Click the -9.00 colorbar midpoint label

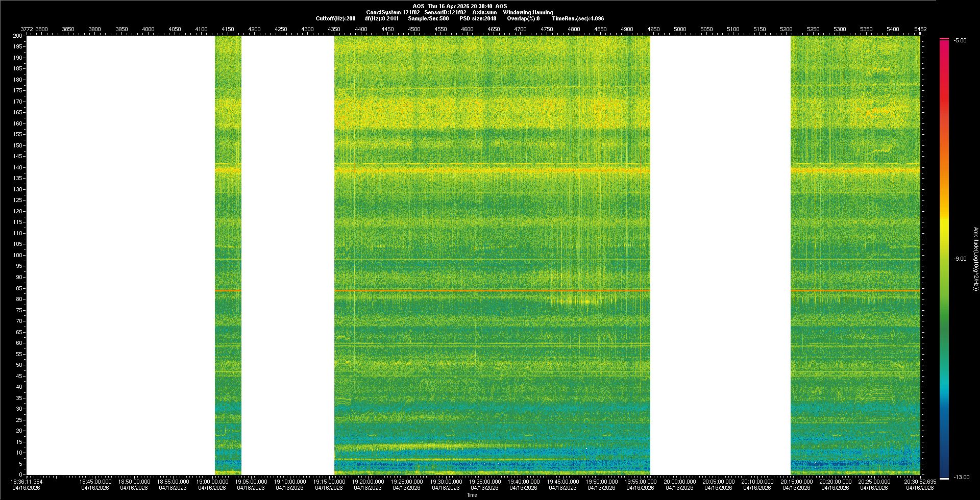click(960, 259)
